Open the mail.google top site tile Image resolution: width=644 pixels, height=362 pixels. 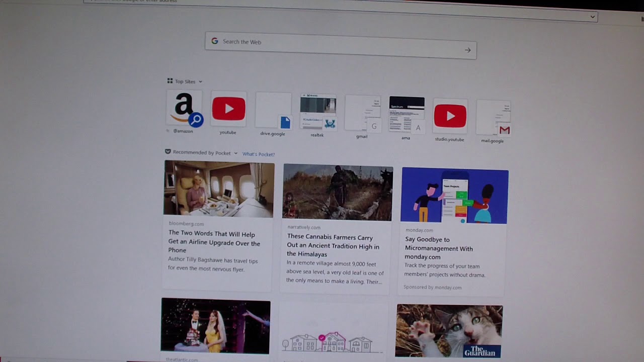pyautogui.click(x=494, y=118)
